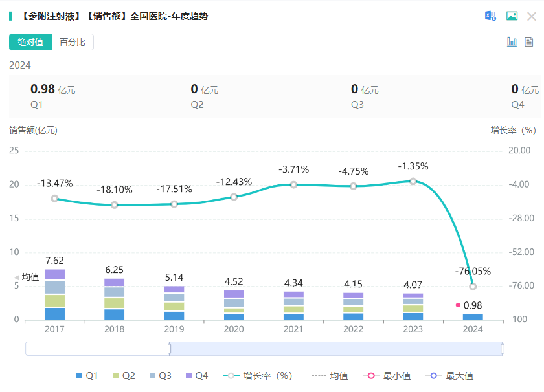Toggle Q1 series in the legend
This screenshot has height=392, width=544.
87,376
